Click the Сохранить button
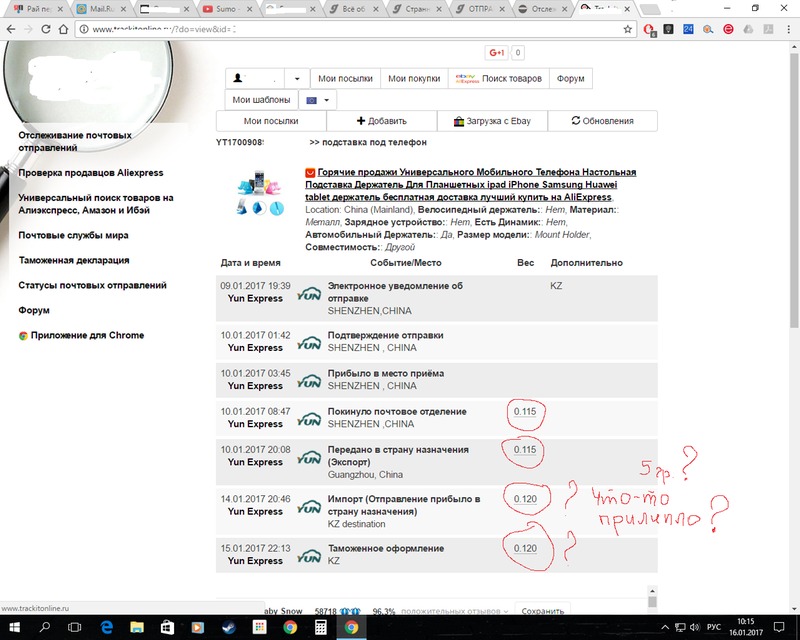The width and height of the screenshot is (800, 640). click(x=543, y=611)
